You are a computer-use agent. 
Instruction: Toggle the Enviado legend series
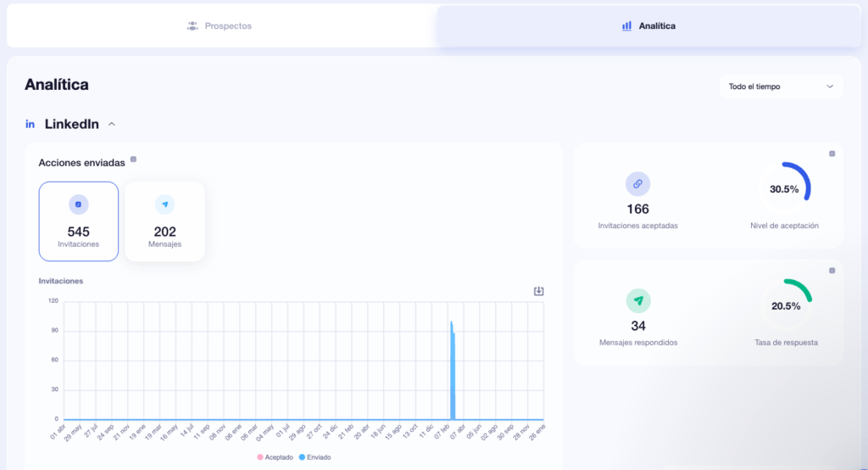pyautogui.click(x=314, y=457)
